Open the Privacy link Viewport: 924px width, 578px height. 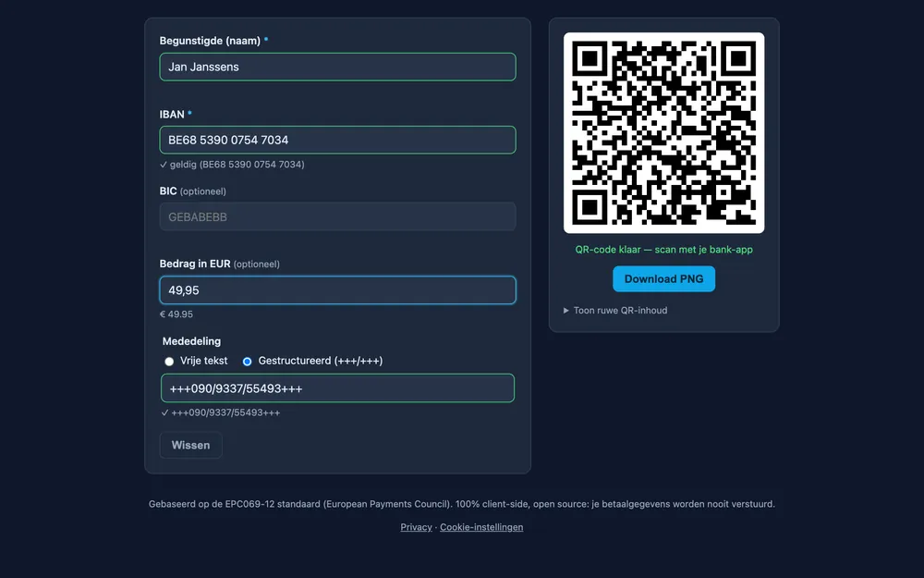click(416, 527)
